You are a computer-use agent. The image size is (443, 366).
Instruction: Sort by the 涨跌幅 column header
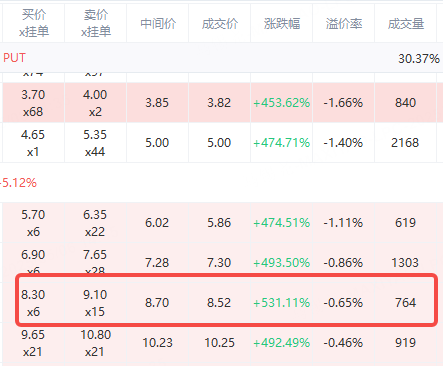point(282,23)
